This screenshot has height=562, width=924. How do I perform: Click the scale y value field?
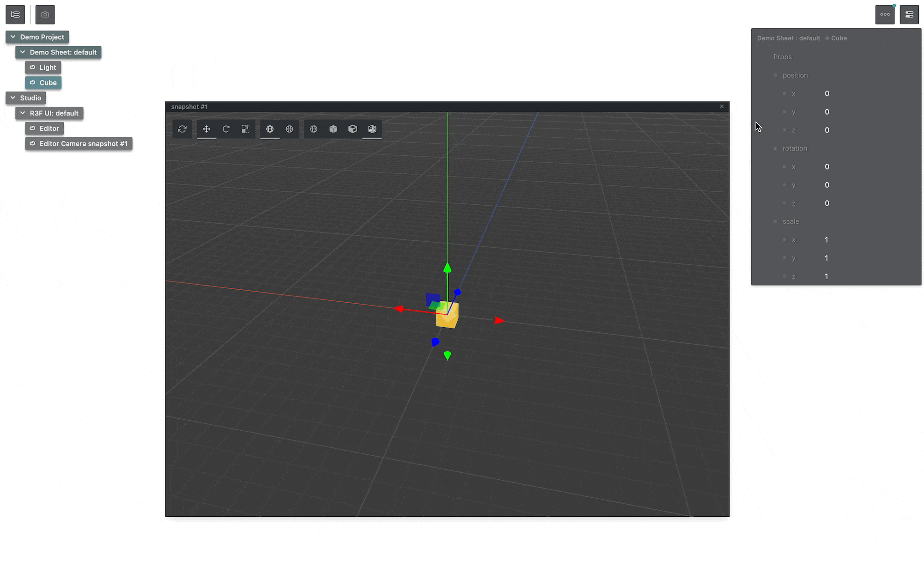click(827, 258)
